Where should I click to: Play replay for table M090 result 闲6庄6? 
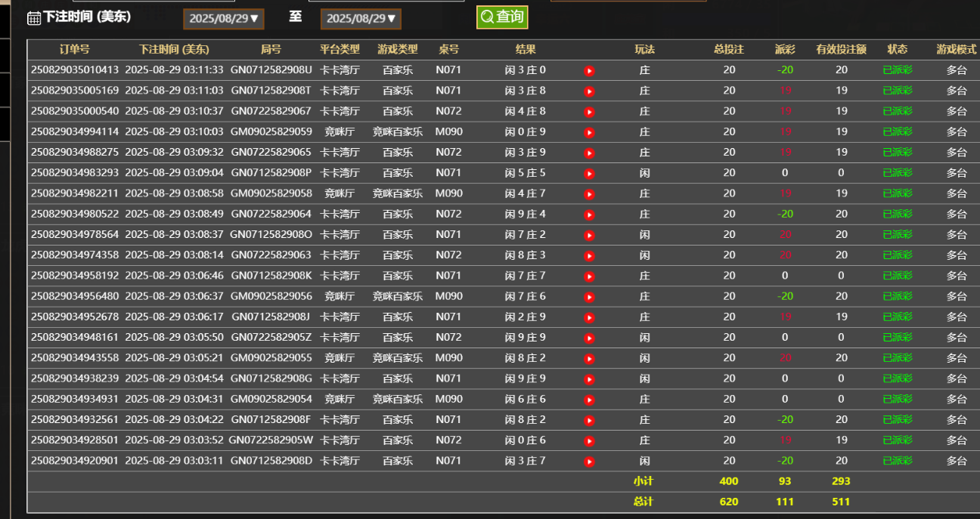pos(589,399)
